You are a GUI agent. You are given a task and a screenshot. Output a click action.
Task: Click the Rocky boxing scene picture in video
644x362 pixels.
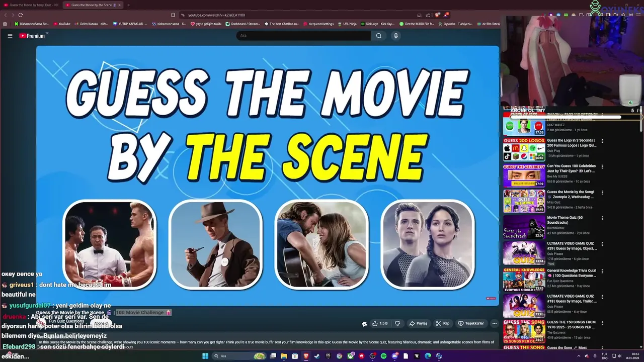[x=110, y=244]
